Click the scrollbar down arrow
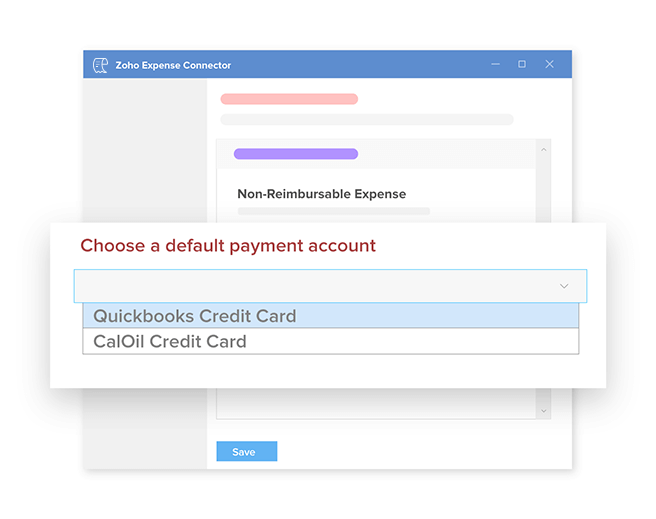Image resolution: width=656 pixels, height=519 pixels. [x=543, y=410]
